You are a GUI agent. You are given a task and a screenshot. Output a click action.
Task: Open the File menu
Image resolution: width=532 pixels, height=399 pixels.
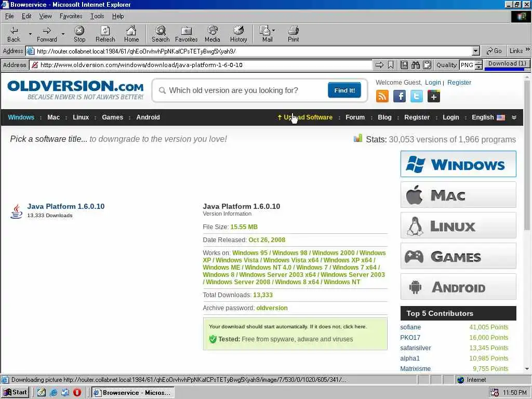[x=9, y=16]
